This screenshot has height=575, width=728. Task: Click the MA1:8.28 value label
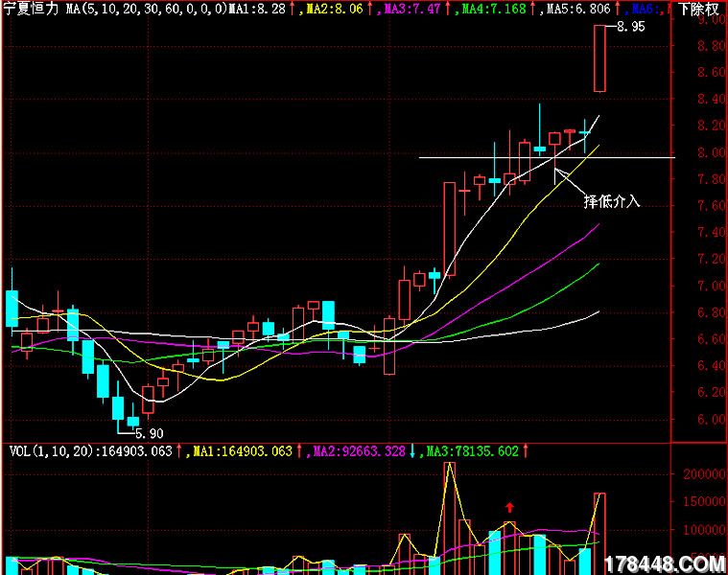point(257,9)
